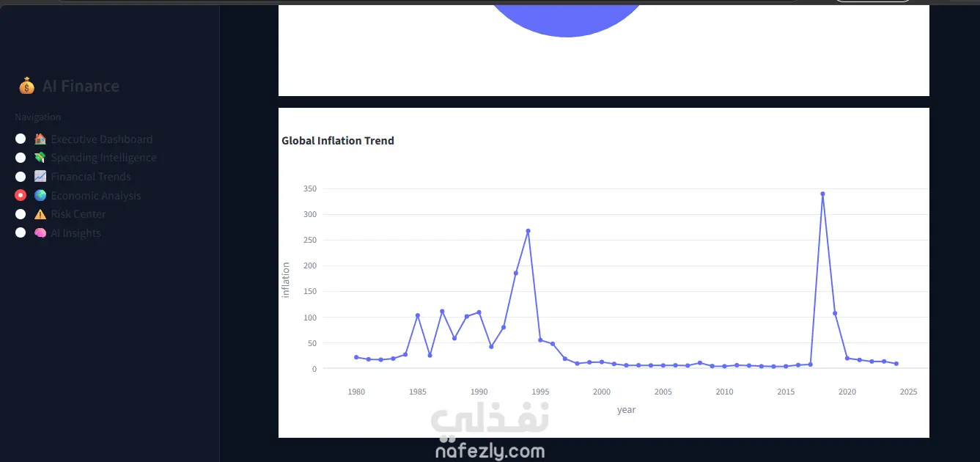The image size is (980, 462).
Task: Open the Risk Center page label
Action: (x=78, y=214)
